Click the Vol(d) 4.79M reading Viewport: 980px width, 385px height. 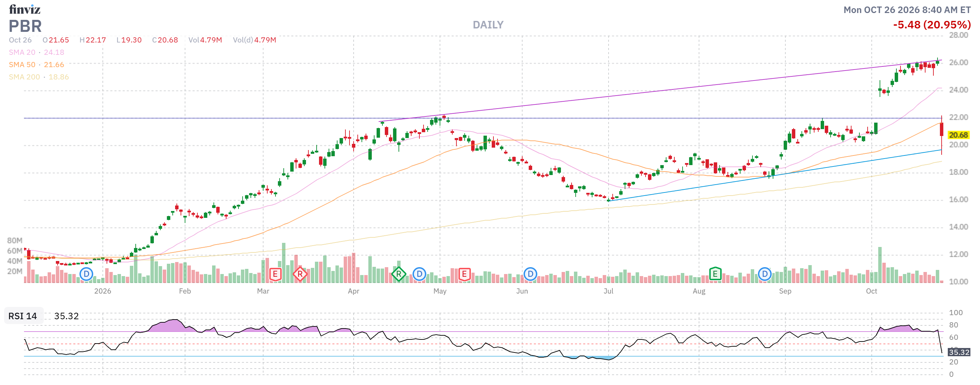click(255, 40)
